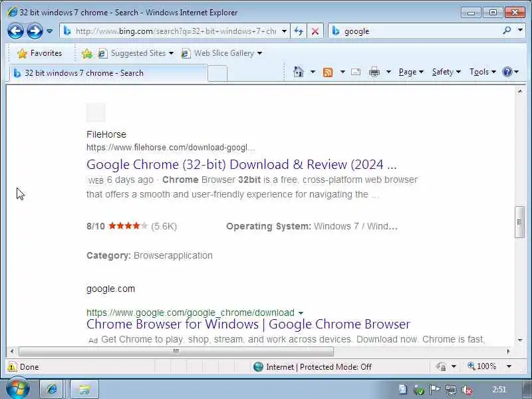Open the Tools menu
The width and height of the screenshot is (532, 399).
point(483,72)
